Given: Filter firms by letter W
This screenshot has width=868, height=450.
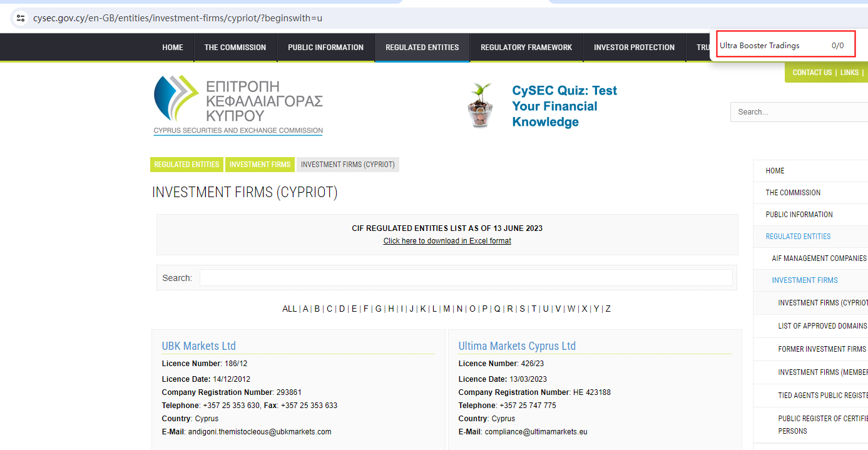Looking at the screenshot, I should (x=571, y=309).
